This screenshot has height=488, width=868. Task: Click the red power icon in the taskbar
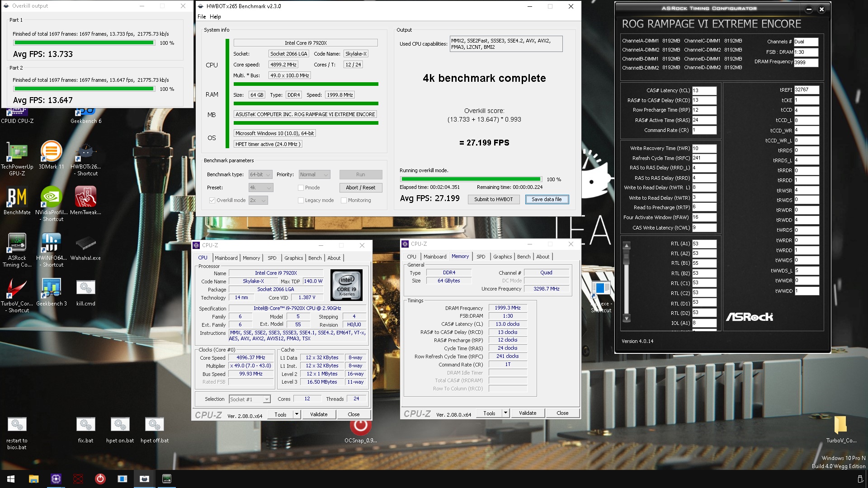(x=100, y=479)
